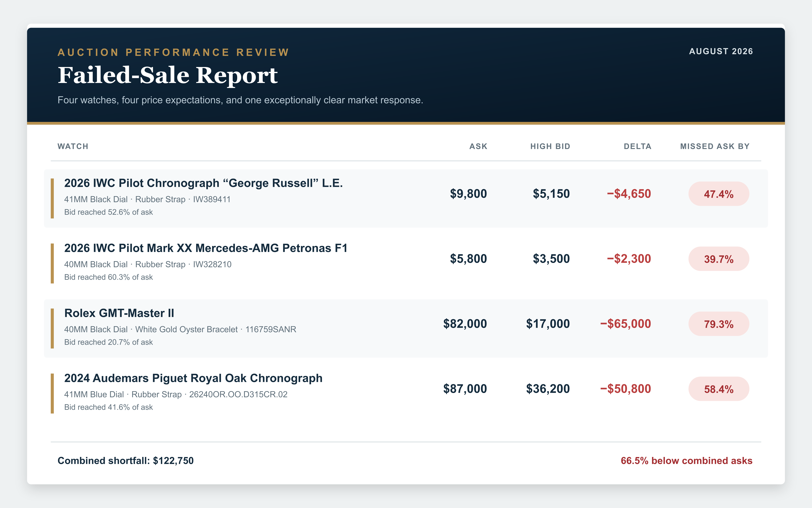Click "66.5% below combined asks" text
This screenshot has height=508, width=812.
coord(687,461)
